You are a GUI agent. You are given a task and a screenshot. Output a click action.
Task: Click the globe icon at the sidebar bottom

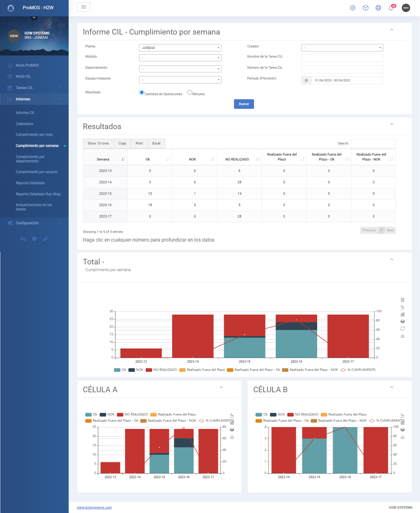tap(34, 239)
